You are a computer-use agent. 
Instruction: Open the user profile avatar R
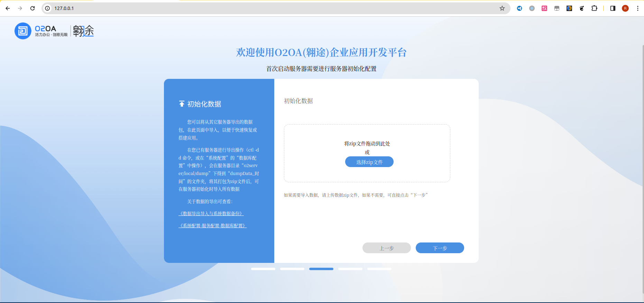click(x=625, y=8)
